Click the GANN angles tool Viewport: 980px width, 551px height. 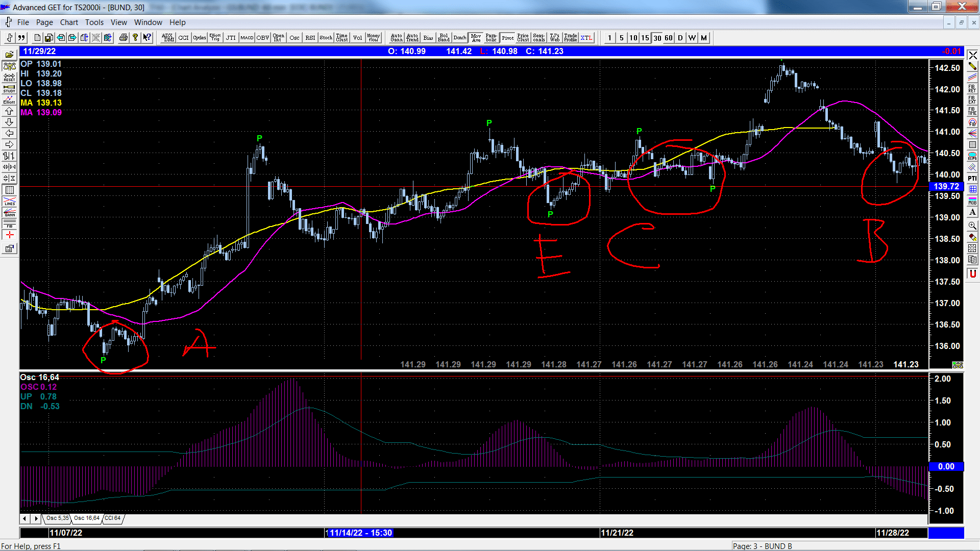(x=9, y=212)
